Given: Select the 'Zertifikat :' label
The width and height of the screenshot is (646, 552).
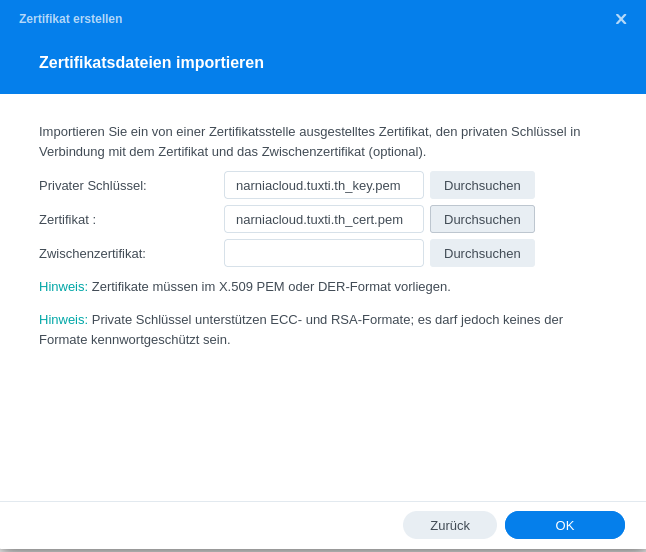Looking at the screenshot, I should pos(68,219).
